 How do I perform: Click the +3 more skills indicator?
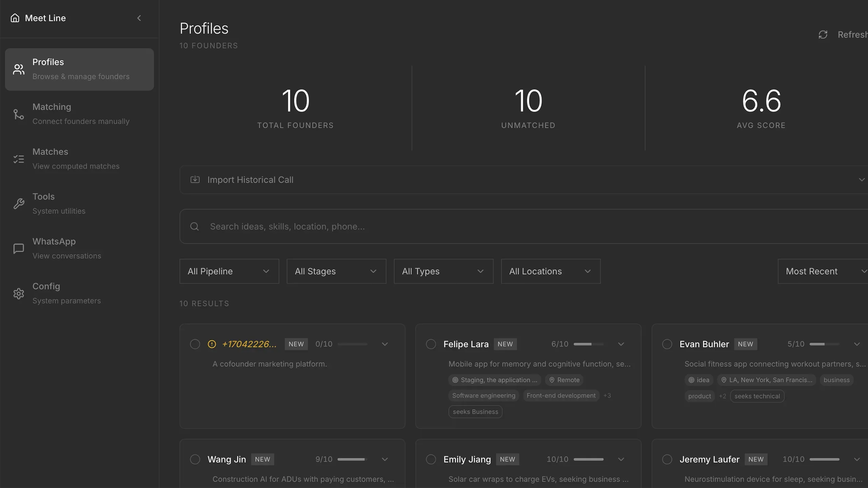tap(607, 395)
